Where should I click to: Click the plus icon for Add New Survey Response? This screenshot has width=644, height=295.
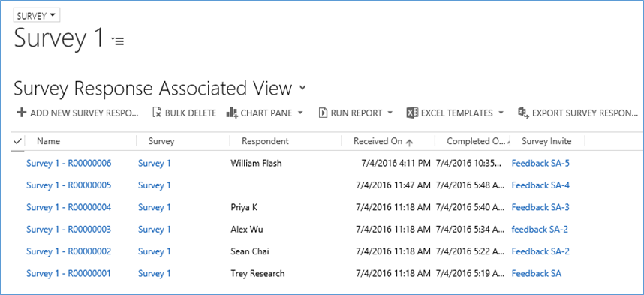pos(21,113)
